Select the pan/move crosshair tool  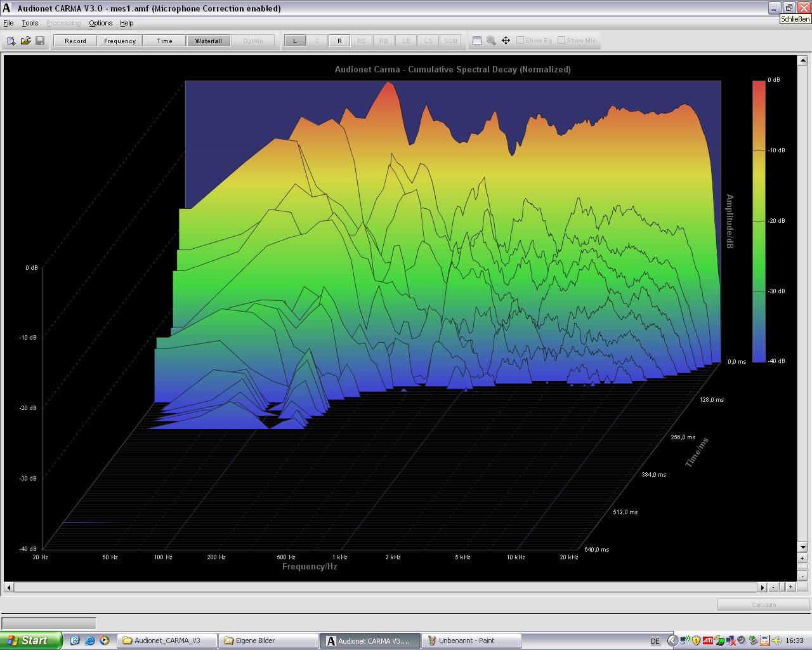(x=506, y=41)
